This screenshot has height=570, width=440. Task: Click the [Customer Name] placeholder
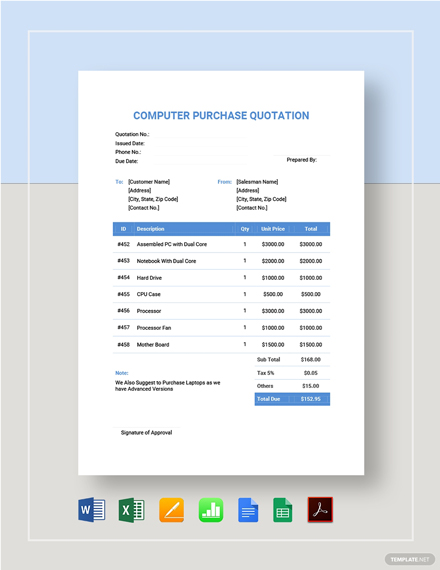click(149, 182)
